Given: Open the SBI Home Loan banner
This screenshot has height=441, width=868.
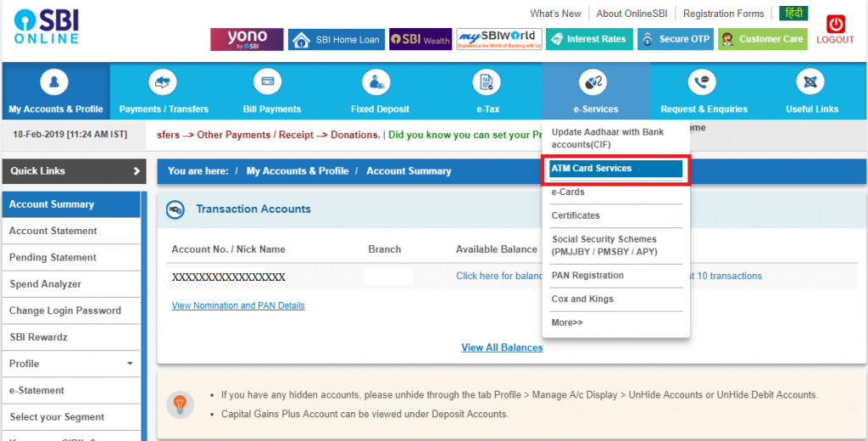Looking at the screenshot, I should 337,39.
